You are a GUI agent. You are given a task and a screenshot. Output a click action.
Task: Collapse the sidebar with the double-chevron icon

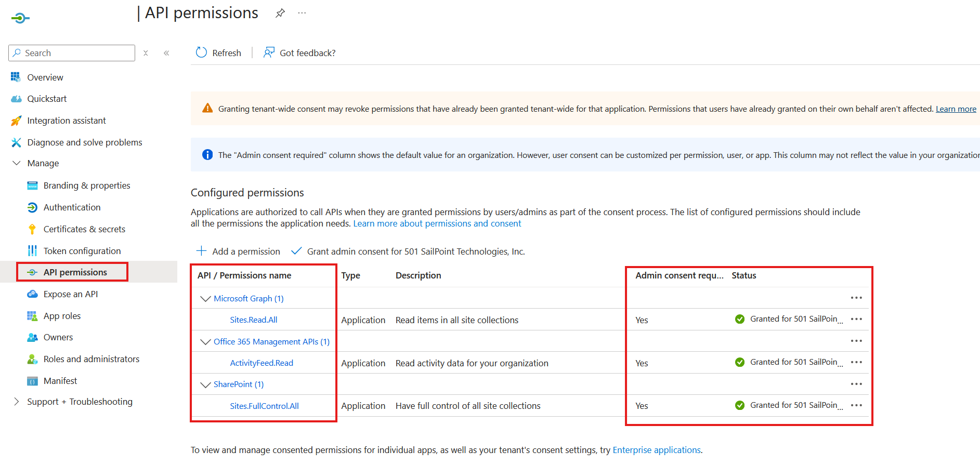pyautogui.click(x=166, y=53)
